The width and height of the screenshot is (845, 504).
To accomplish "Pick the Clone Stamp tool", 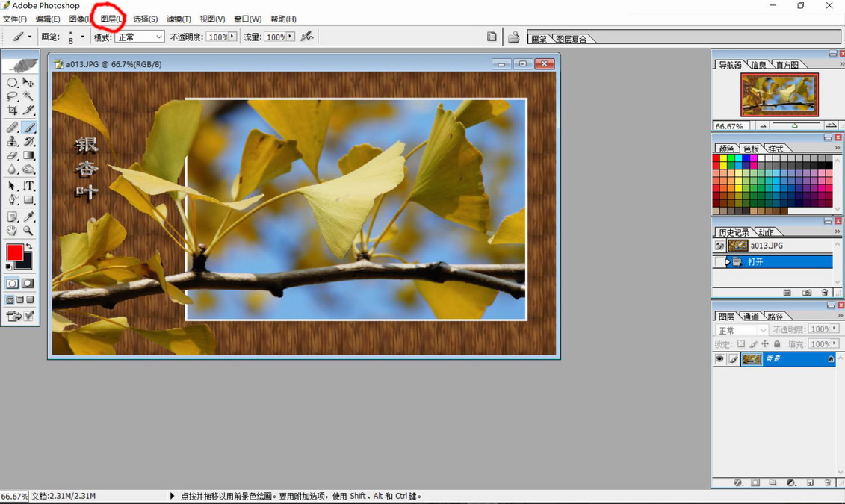I will point(13,141).
